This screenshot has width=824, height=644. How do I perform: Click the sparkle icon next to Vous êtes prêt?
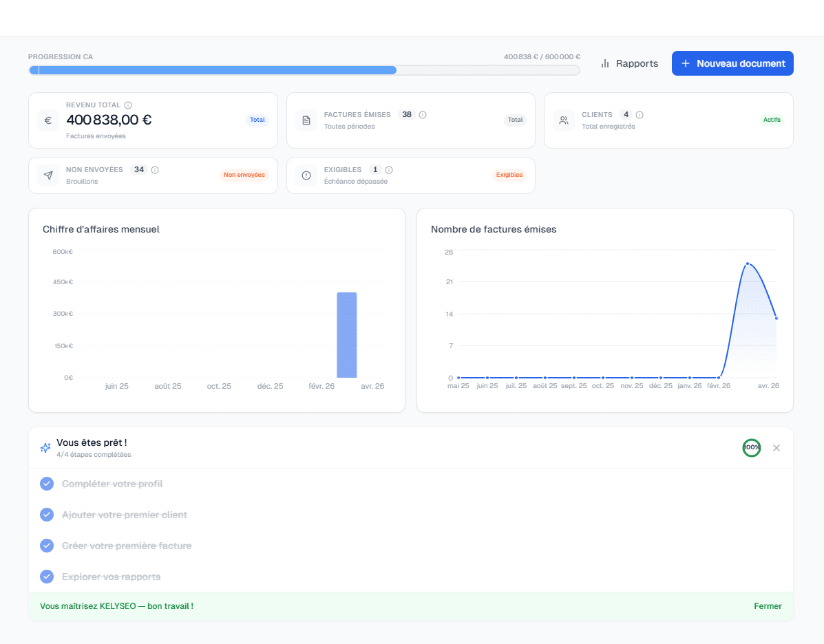(45, 447)
